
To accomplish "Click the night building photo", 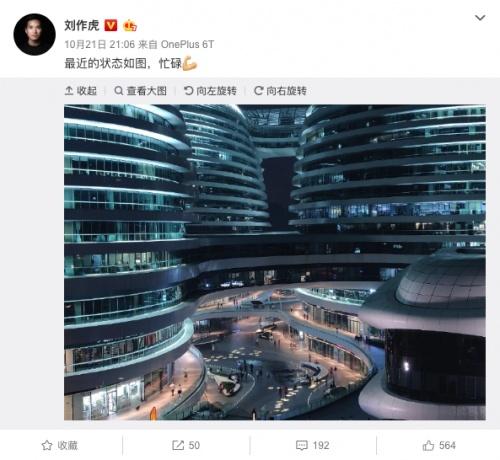I will click(x=275, y=262).
